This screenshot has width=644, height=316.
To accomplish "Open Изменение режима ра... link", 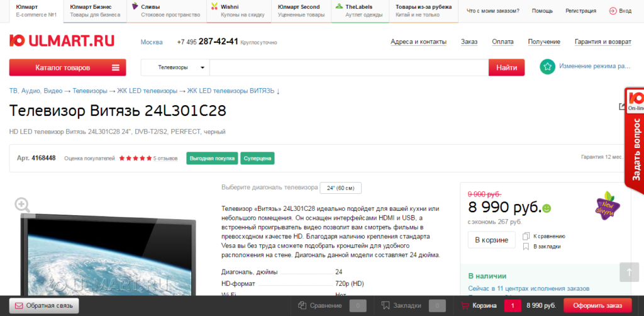I will point(595,67).
